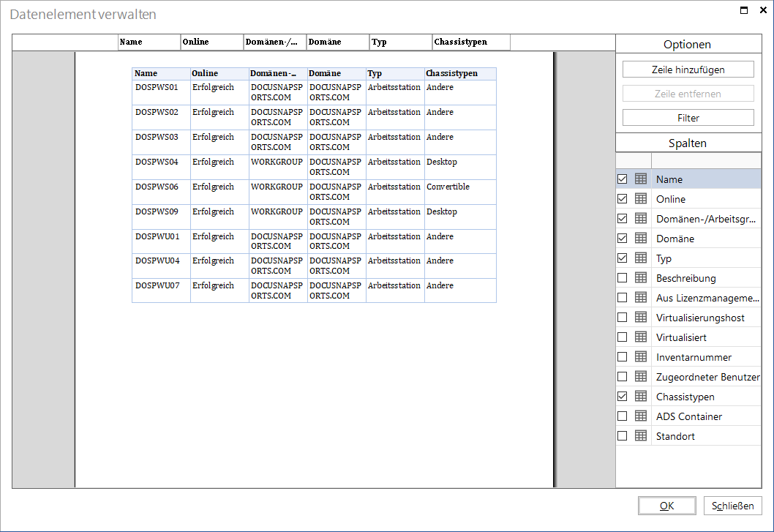Click table icon next to Domänen-/Arbeitsgr... entry

[x=640, y=218]
